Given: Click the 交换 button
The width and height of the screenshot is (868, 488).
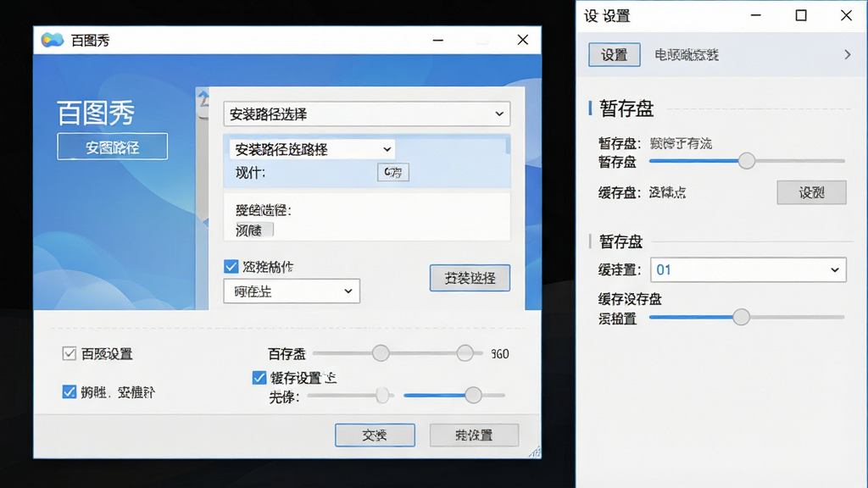Looking at the screenshot, I should click(x=375, y=435).
